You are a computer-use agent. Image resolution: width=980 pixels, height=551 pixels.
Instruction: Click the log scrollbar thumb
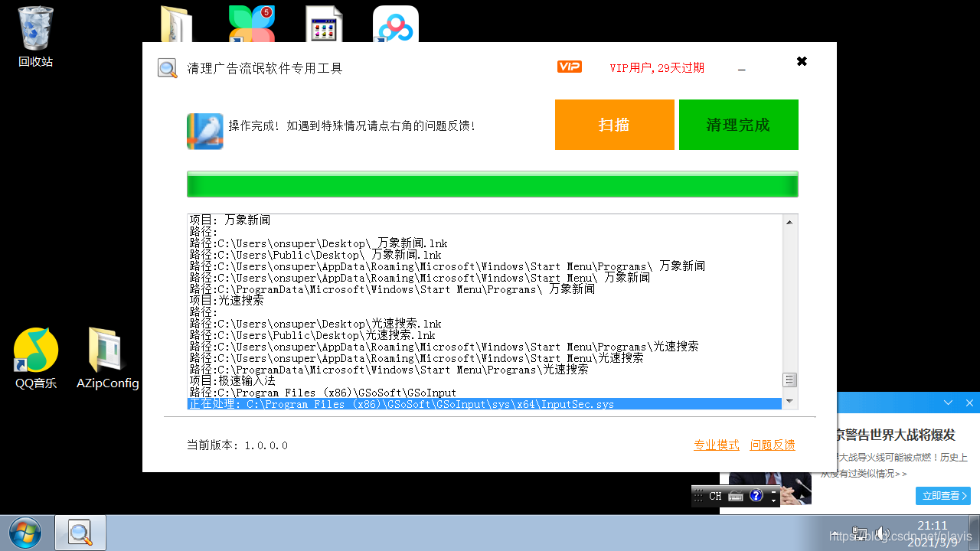point(790,380)
